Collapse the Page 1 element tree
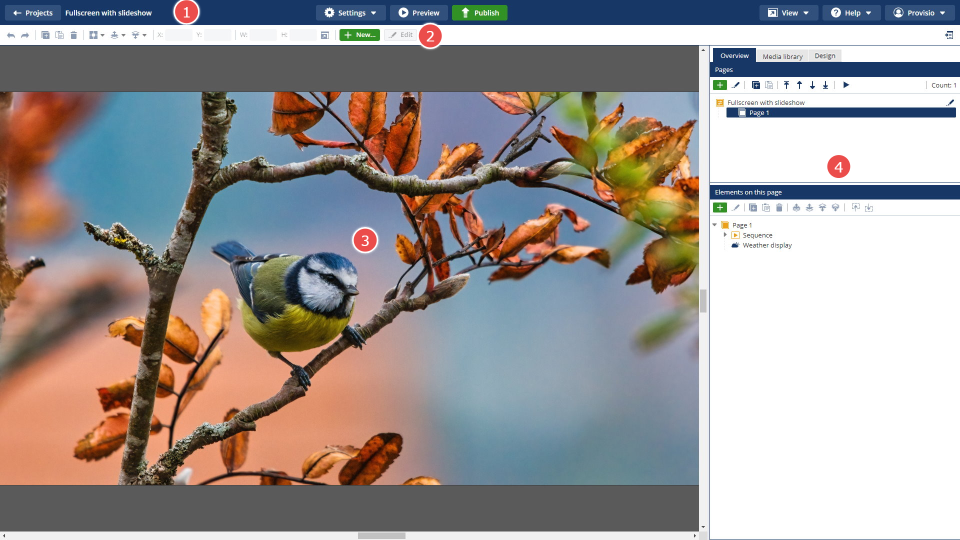Screen dimensions: 960x540 click(715, 225)
